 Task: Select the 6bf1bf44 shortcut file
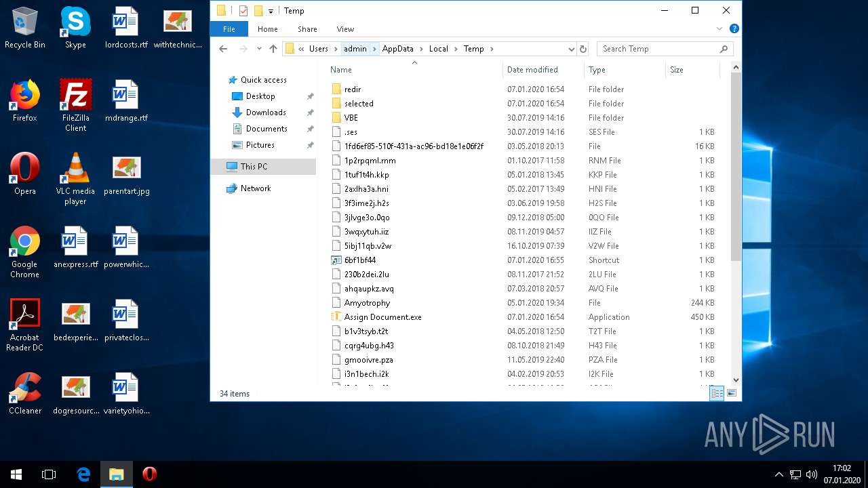pyautogui.click(x=359, y=260)
